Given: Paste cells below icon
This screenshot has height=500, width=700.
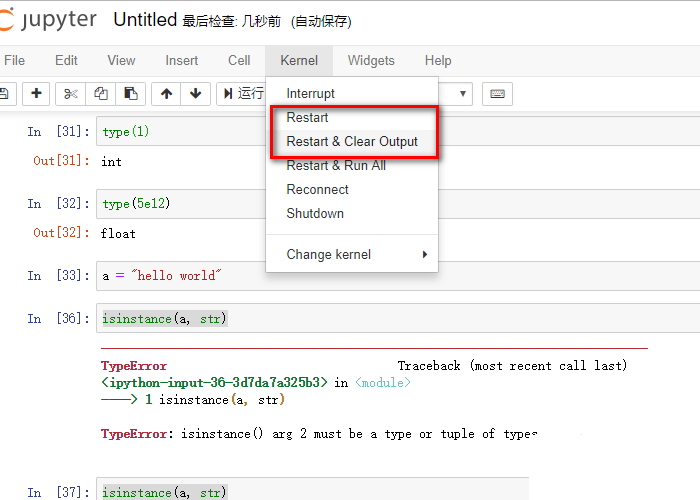Looking at the screenshot, I should tap(130, 94).
